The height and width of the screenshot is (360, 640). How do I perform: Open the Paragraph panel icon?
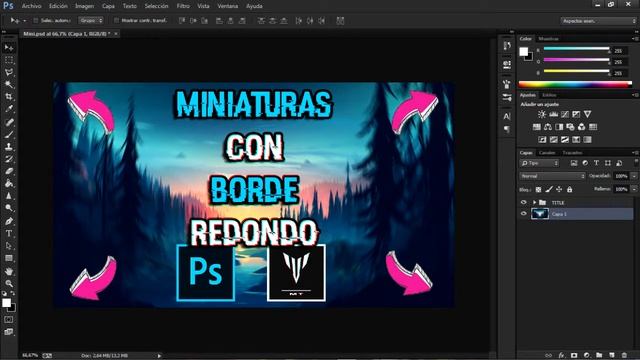507,129
